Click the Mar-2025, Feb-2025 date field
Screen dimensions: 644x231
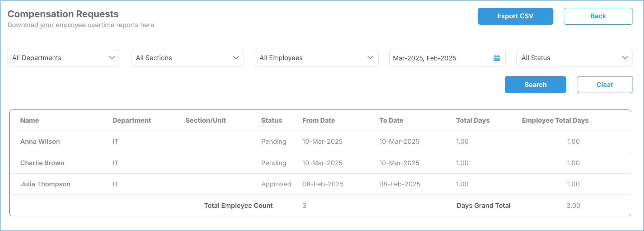(441, 58)
